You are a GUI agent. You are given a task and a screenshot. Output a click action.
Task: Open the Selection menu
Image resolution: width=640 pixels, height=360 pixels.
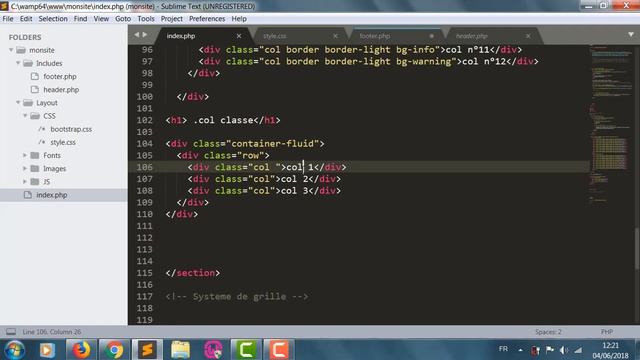click(53, 19)
